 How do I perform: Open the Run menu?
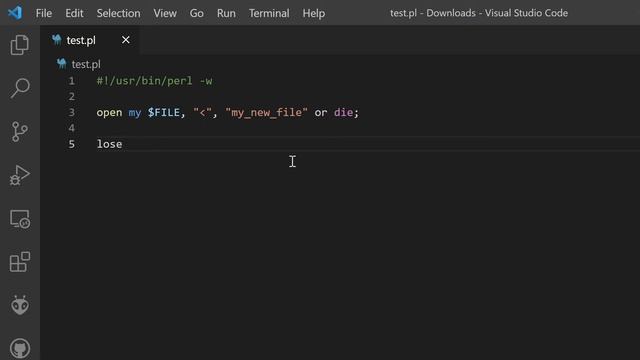226,13
